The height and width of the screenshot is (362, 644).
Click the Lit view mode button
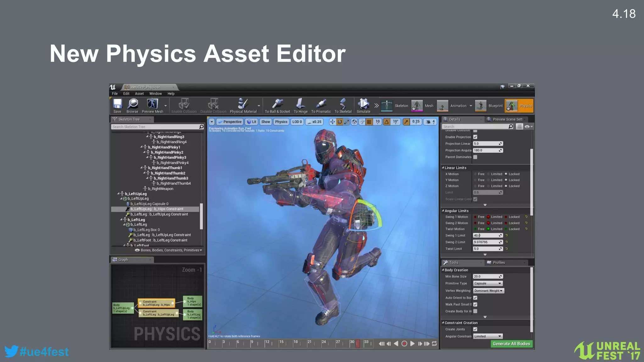251,122
